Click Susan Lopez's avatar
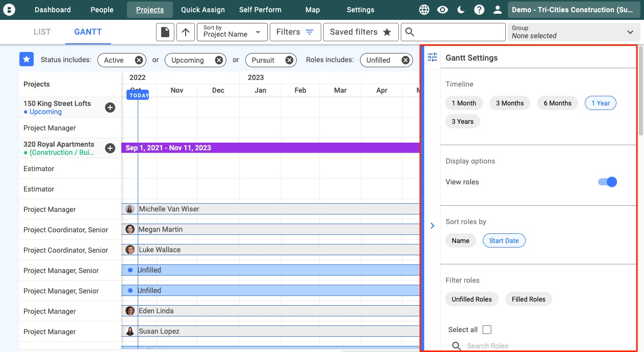This screenshot has height=352, width=644. [130, 331]
